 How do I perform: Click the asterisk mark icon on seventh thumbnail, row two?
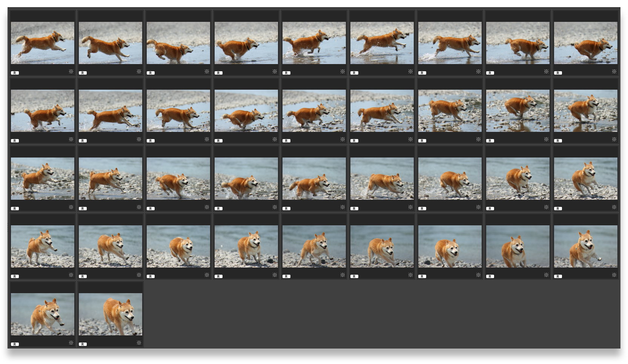(x=478, y=139)
